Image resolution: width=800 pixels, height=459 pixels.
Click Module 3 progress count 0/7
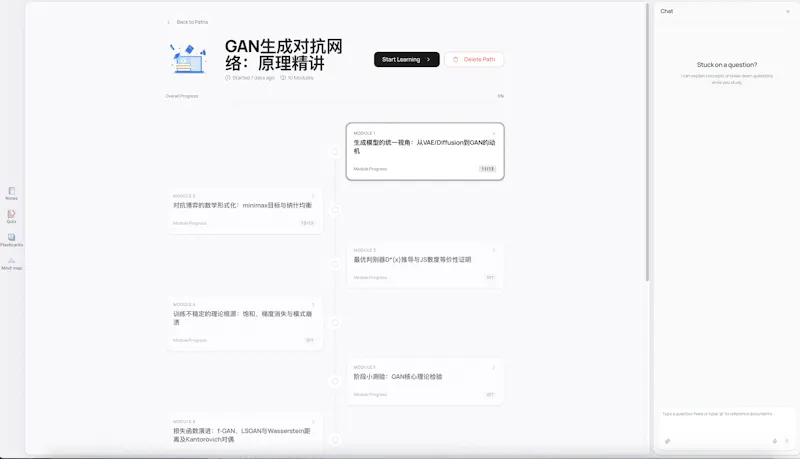click(490, 277)
